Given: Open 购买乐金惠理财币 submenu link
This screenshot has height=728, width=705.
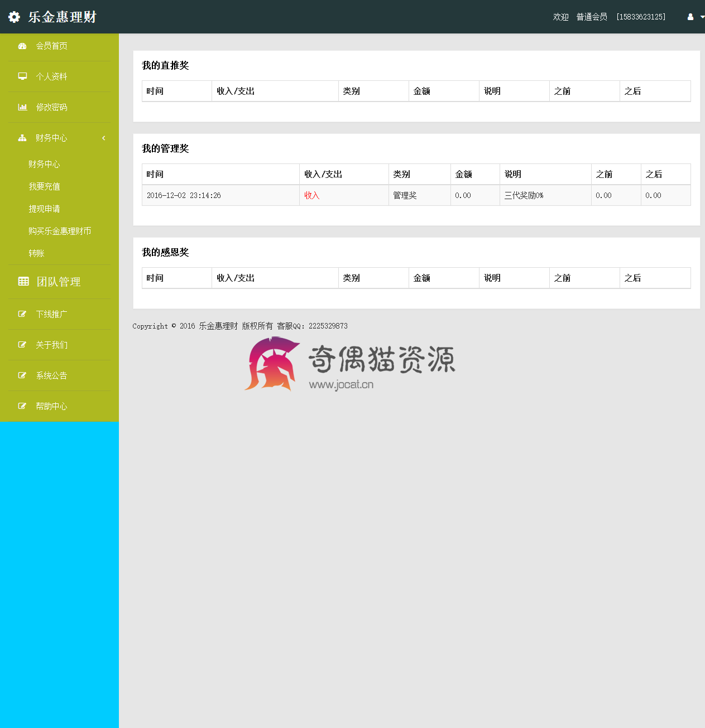Looking at the screenshot, I should tap(60, 231).
